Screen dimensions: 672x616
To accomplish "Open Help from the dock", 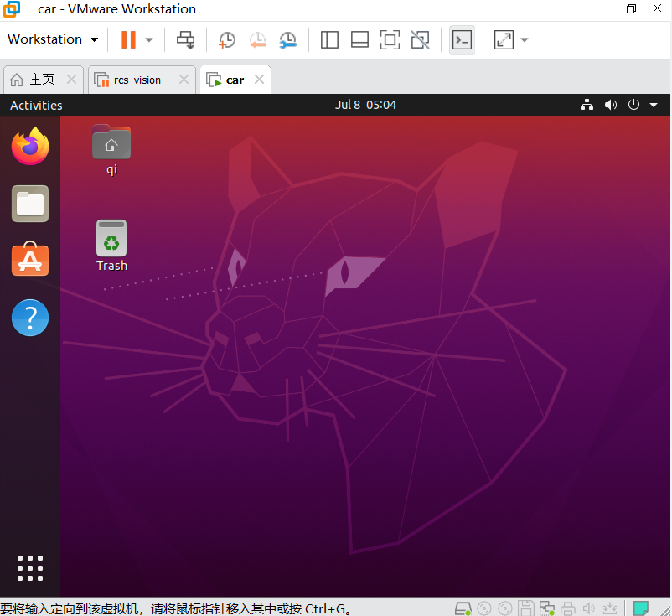I will 30,318.
